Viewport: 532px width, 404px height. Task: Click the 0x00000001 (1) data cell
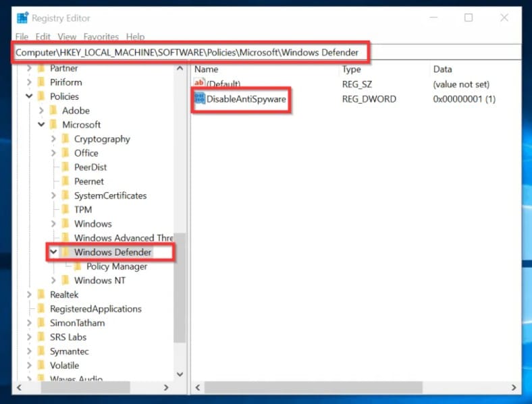click(464, 99)
